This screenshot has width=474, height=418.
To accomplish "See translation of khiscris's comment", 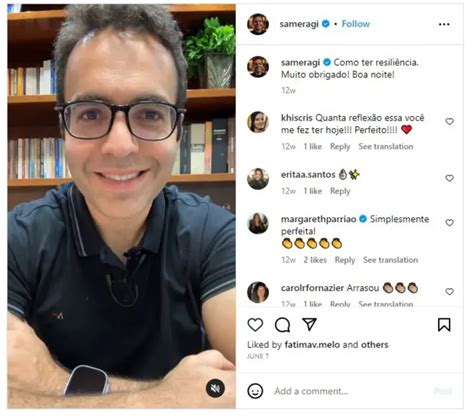I will point(386,147).
